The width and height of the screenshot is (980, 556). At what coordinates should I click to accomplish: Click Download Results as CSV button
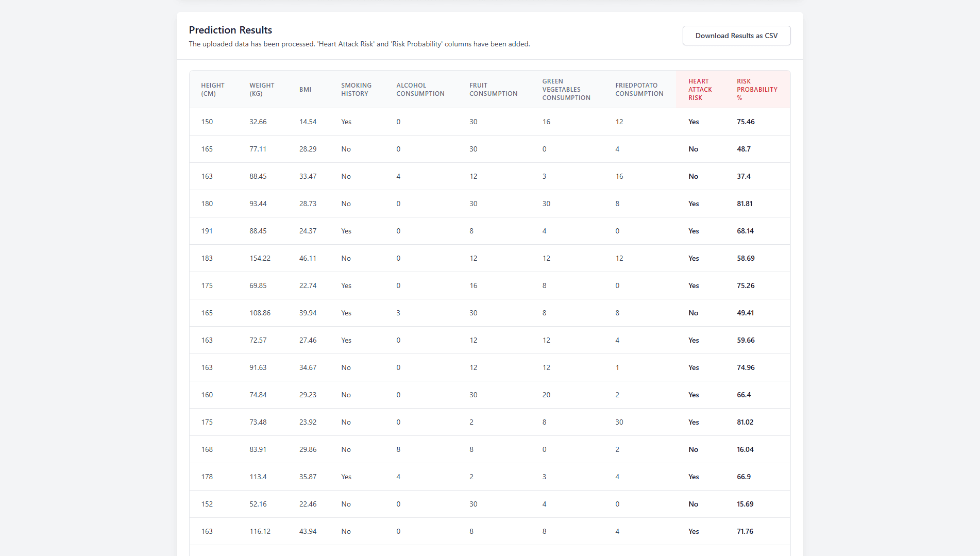click(736, 36)
